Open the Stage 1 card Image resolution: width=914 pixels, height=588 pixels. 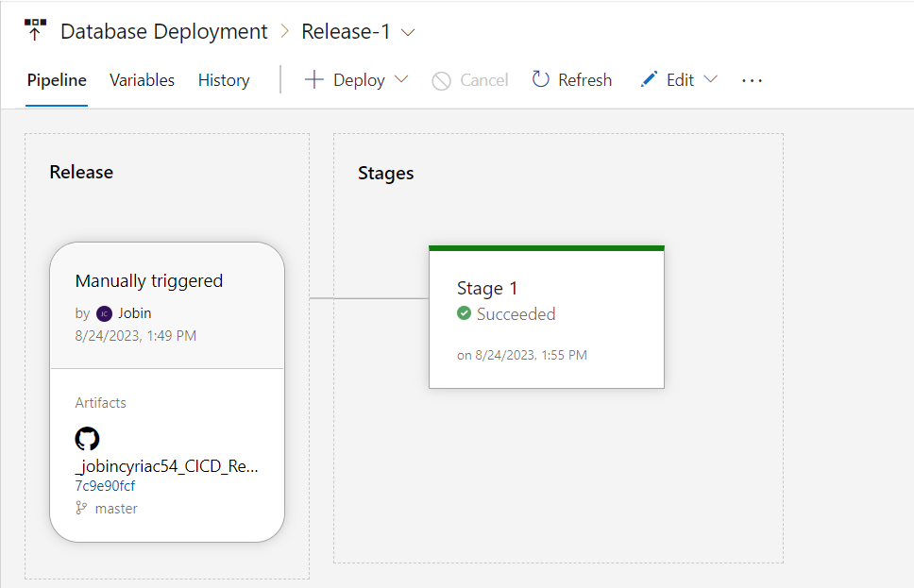(546, 318)
